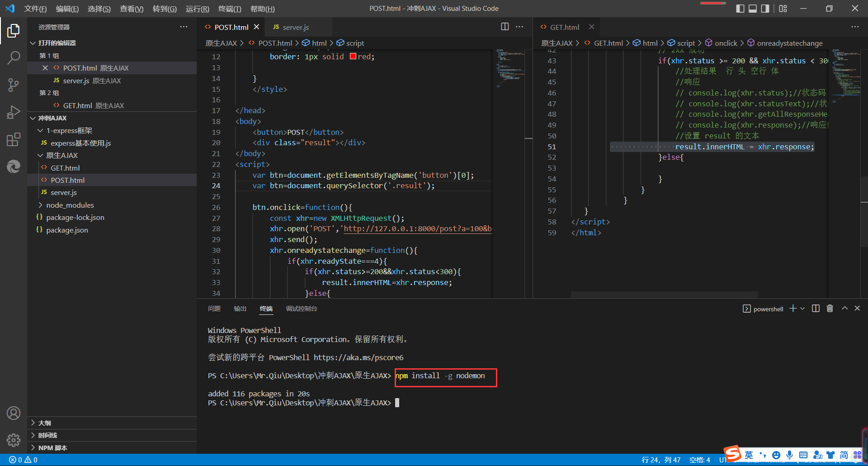Split the editor with the split icon
This screenshot has height=466, width=868.
point(505,27)
